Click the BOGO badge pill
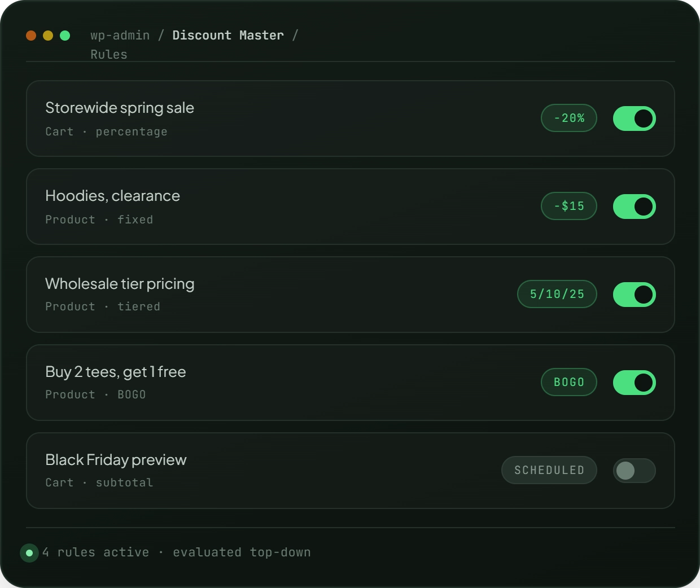This screenshot has height=588, width=700. pos(569,382)
